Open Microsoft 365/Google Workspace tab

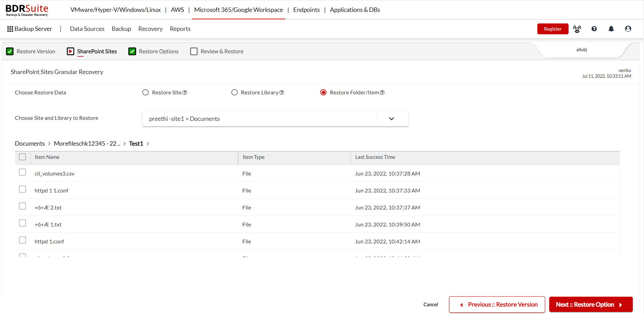coord(238,10)
